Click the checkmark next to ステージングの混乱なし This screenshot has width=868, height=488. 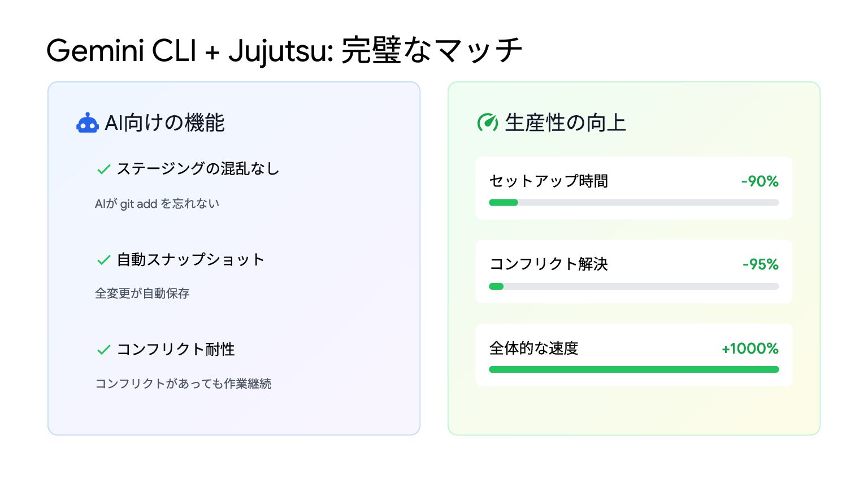103,169
